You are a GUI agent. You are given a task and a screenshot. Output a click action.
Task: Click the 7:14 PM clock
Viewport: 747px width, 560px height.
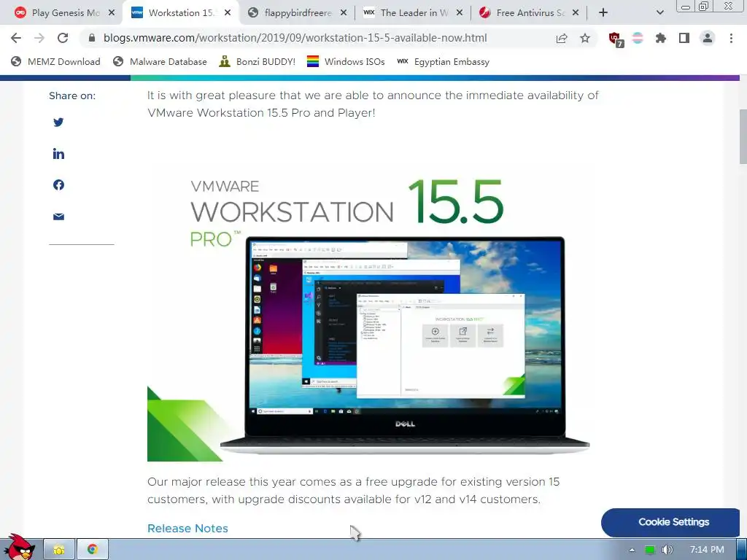[707, 550]
